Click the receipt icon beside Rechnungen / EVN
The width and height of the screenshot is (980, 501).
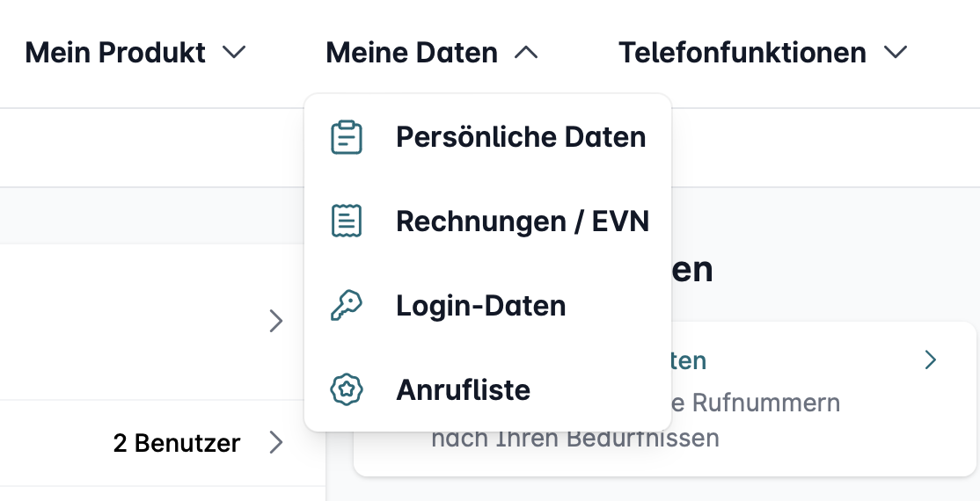tap(347, 221)
